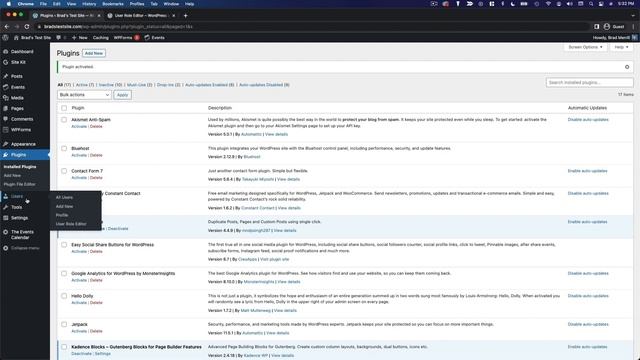Open the Caching menu in admin bar
This screenshot has width=640, height=360.
click(100, 38)
